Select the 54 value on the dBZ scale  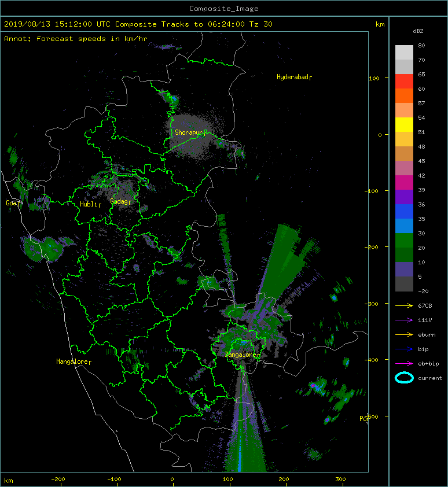coord(421,118)
